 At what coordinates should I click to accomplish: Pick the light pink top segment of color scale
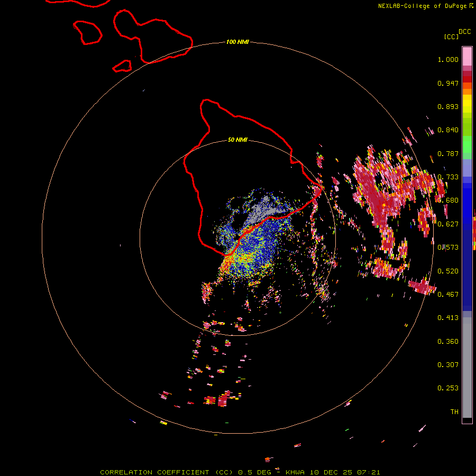(x=467, y=57)
